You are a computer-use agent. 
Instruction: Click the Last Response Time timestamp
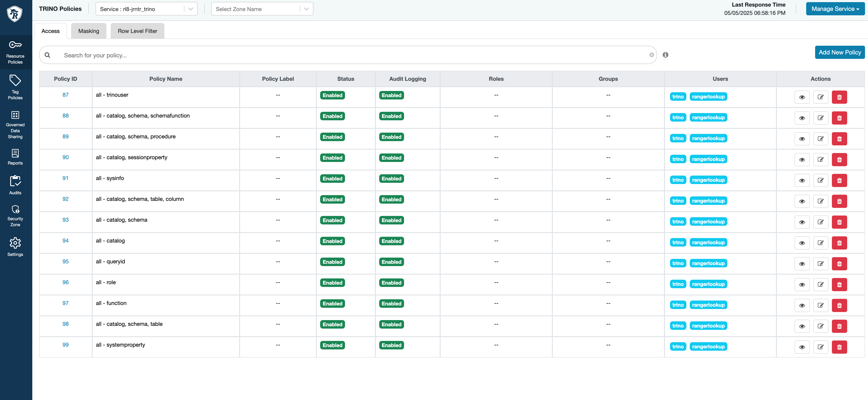755,13
